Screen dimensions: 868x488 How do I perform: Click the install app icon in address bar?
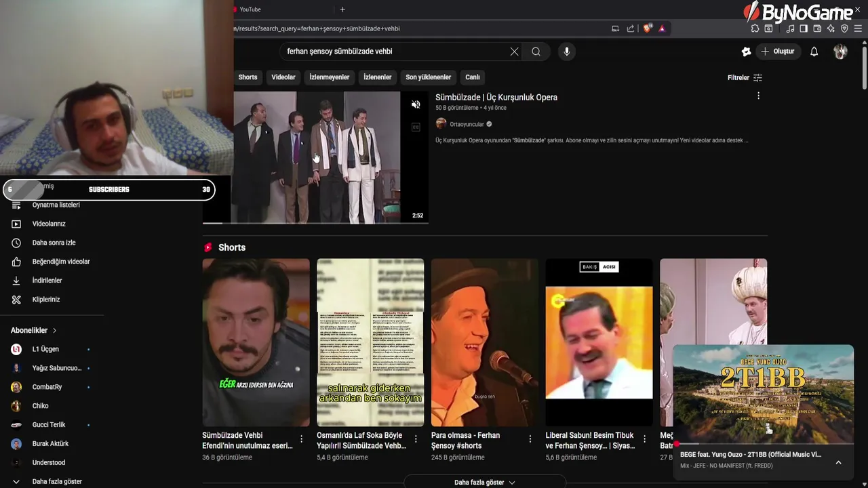coord(616,28)
